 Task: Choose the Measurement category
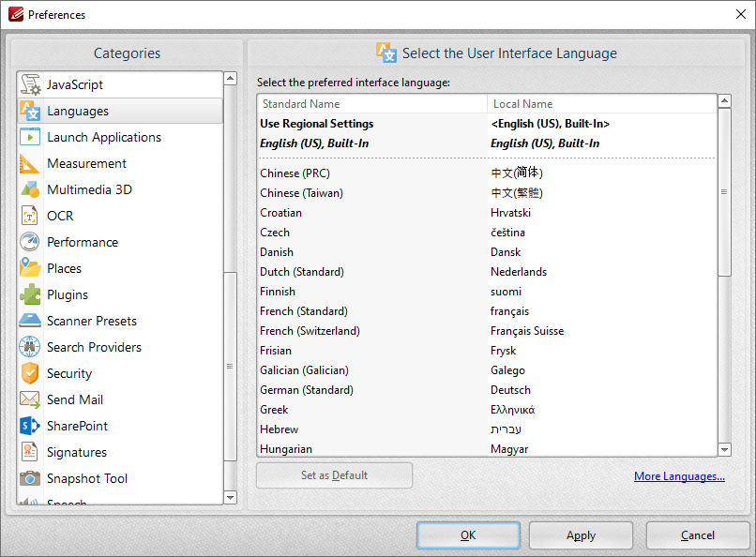87,163
